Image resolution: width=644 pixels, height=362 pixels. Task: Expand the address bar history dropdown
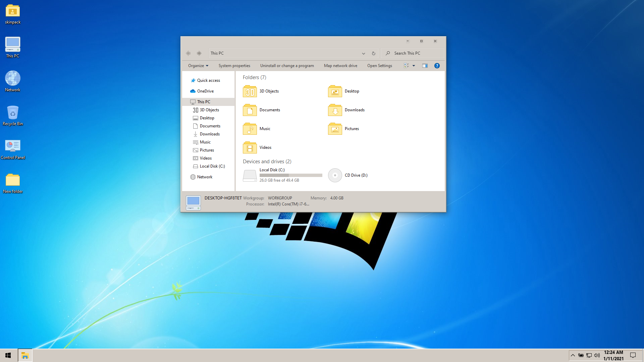click(x=363, y=53)
